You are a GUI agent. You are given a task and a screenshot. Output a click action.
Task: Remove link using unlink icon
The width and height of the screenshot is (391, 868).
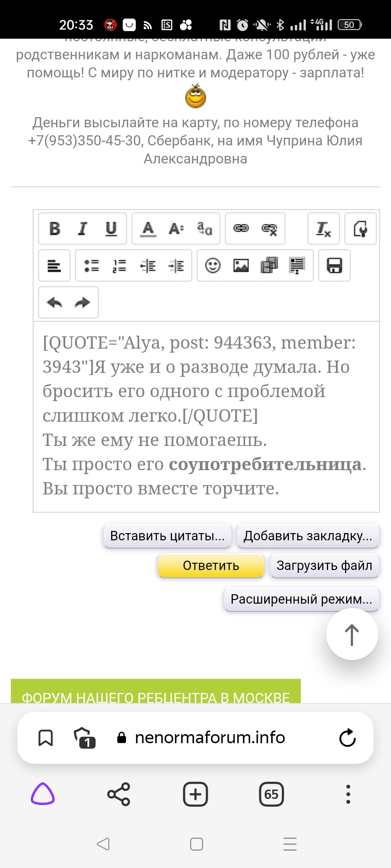pos(269,229)
